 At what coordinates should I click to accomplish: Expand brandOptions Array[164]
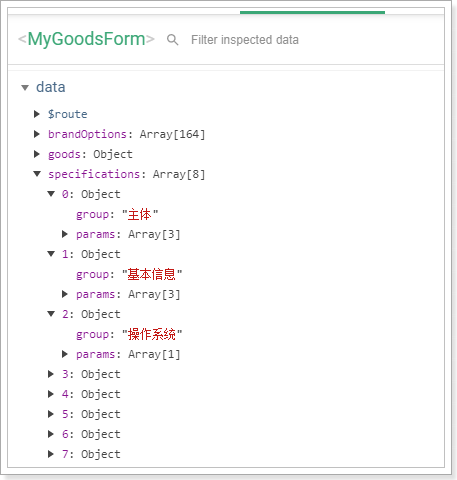37,134
